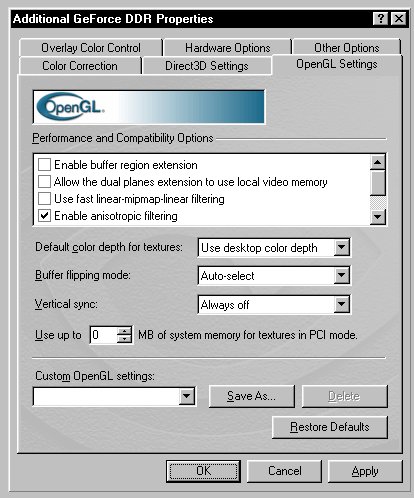Click the Save As... button
This screenshot has width=414, height=498.
[x=252, y=396]
